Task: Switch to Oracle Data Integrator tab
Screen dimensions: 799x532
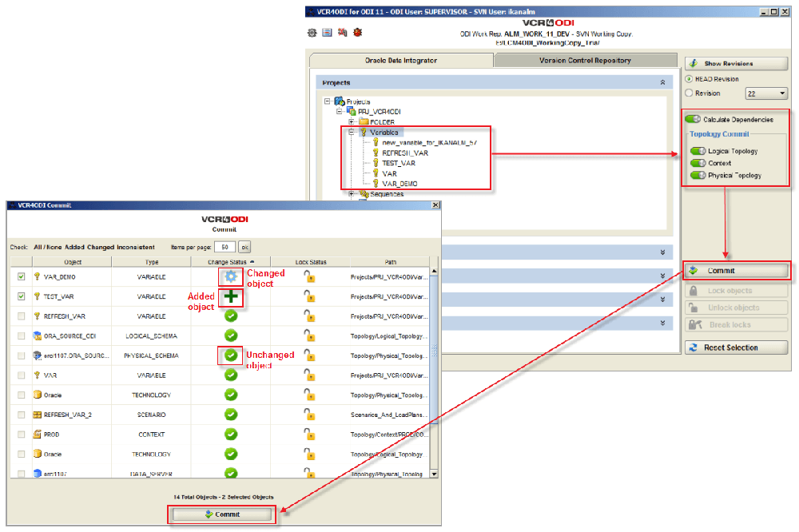Action: tap(401, 60)
